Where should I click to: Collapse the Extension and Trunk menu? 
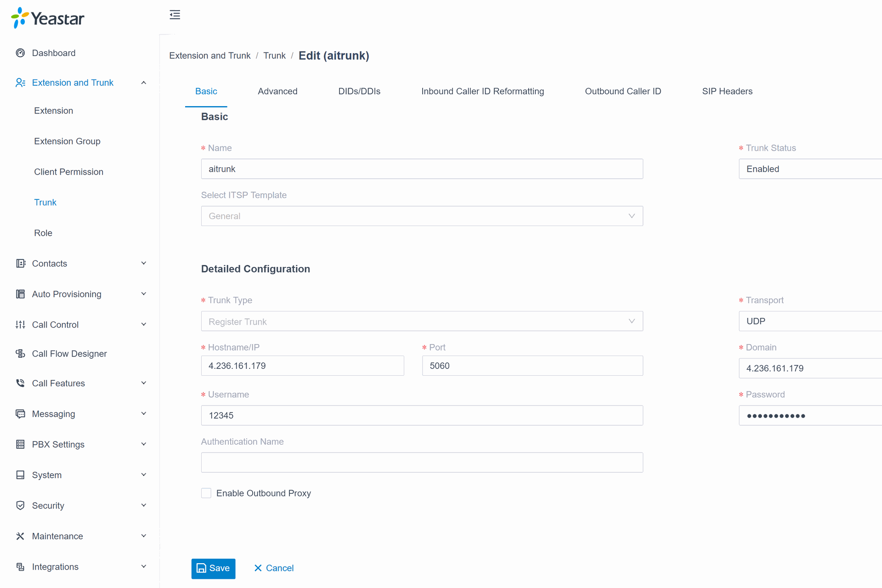[x=143, y=83]
